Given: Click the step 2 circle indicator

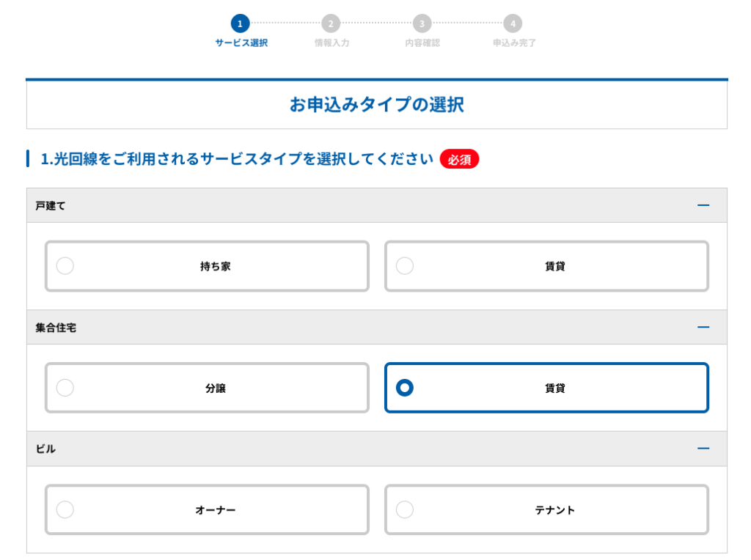Looking at the screenshot, I should coord(331,24).
